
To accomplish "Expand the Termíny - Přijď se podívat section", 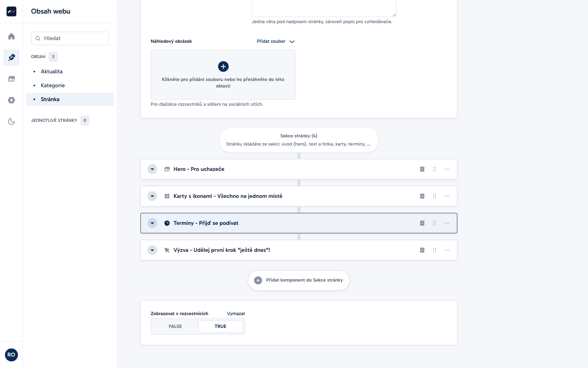I will pyautogui.click(x=152, y=223).
